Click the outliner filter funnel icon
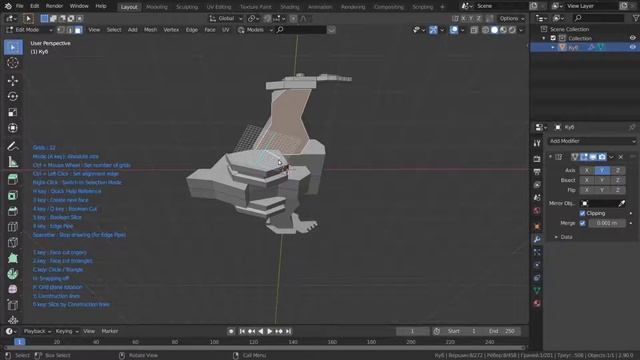Image resolution: width=640 pixels, height=360 pixels. pos(636,18)
